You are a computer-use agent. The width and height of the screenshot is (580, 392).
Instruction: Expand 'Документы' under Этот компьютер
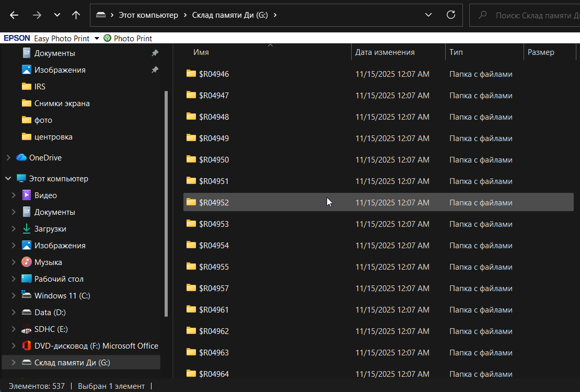(14, 212)
